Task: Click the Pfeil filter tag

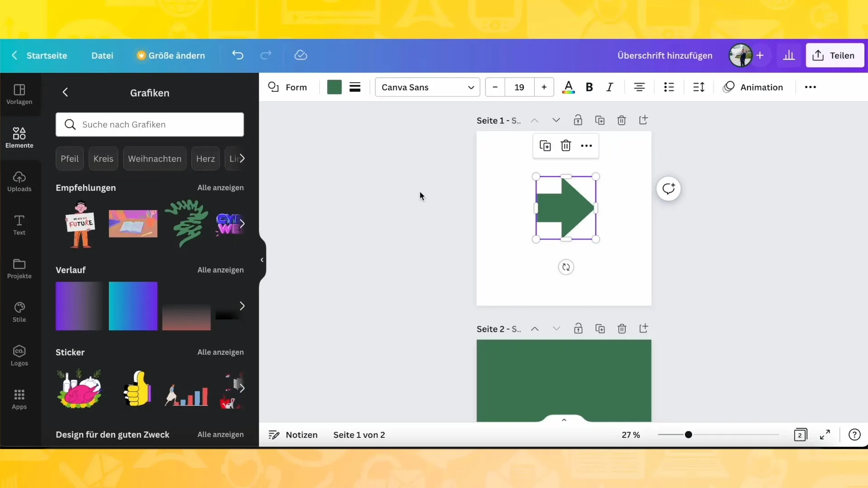Action: 69,158
